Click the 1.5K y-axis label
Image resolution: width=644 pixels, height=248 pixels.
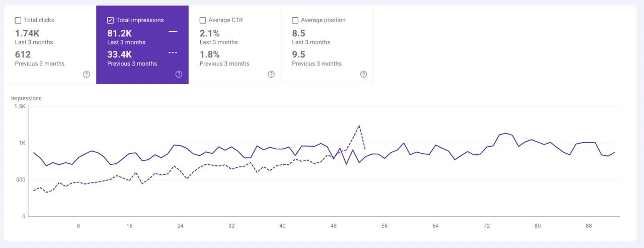click(x=20, y=106)
